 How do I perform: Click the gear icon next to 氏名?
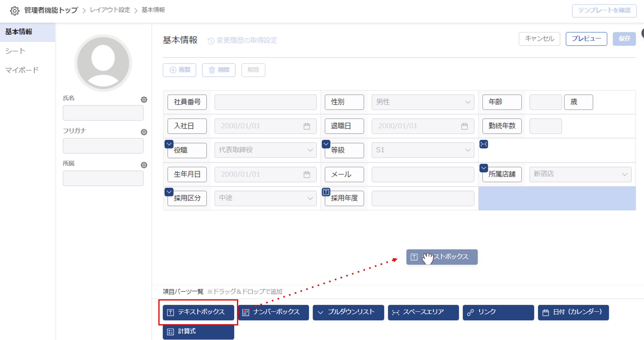pos(144,100)
